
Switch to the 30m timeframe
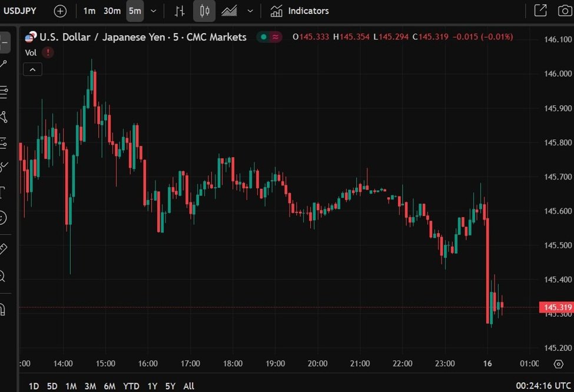tap(112, 11)
